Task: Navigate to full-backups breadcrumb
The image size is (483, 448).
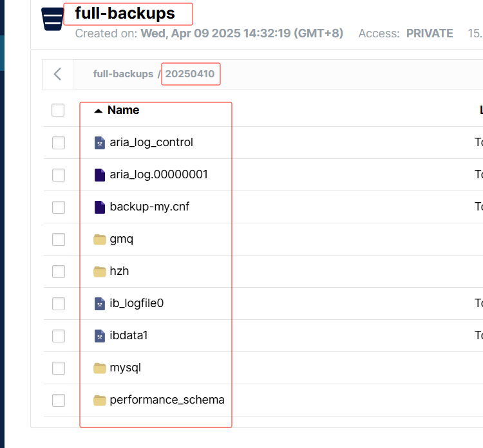Action: click(123, 74)
